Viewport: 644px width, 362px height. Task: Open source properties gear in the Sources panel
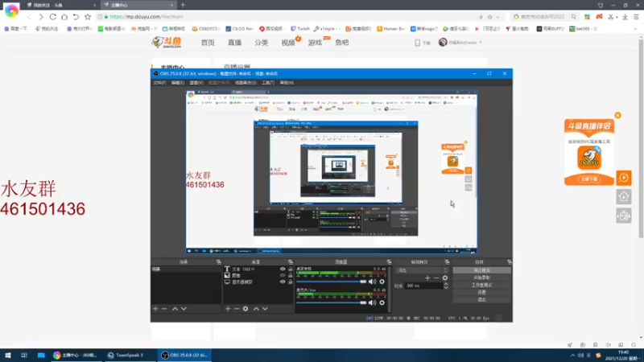coord(246,309)
